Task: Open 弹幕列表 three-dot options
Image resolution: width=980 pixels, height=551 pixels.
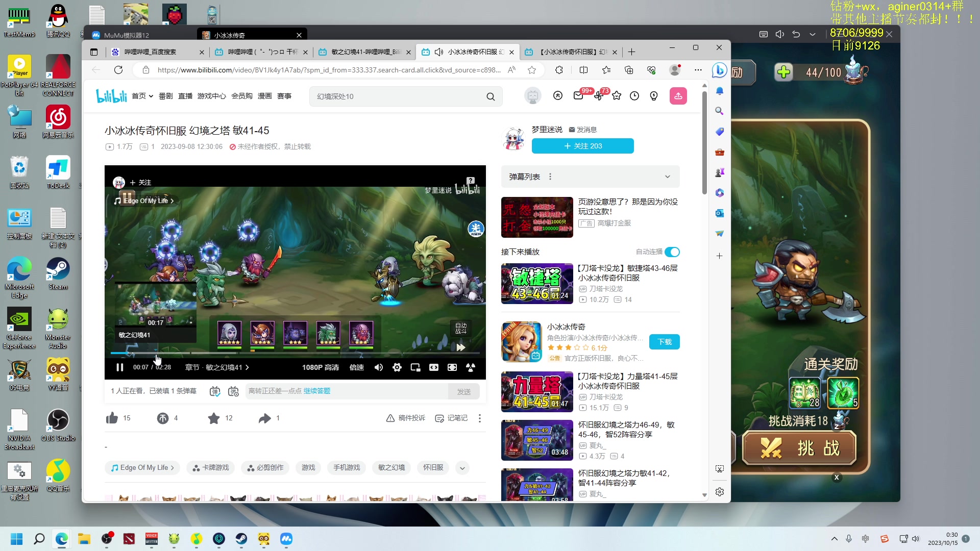Action: pyautogui.click(x=550, y=177)
